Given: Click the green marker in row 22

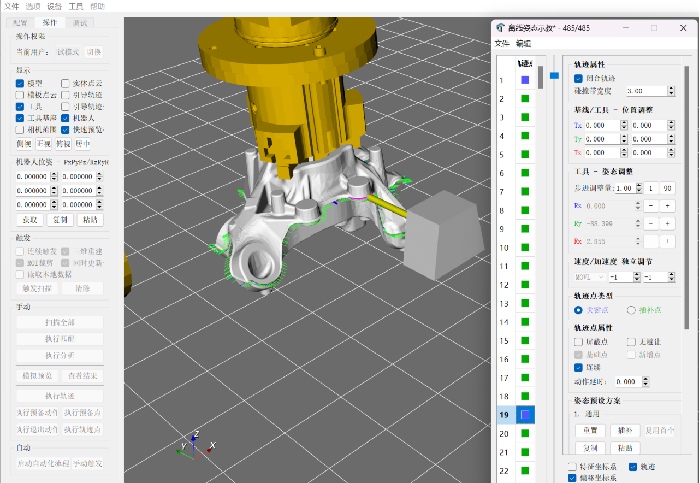Looking at the screenshot, I should (x=524, y=470).
